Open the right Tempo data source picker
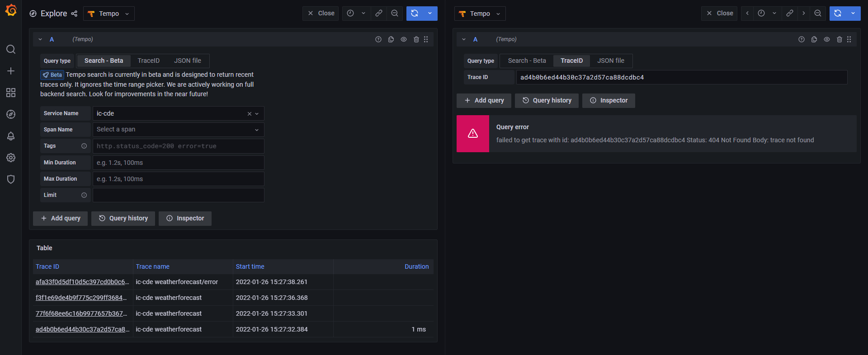 coord(480,14)
